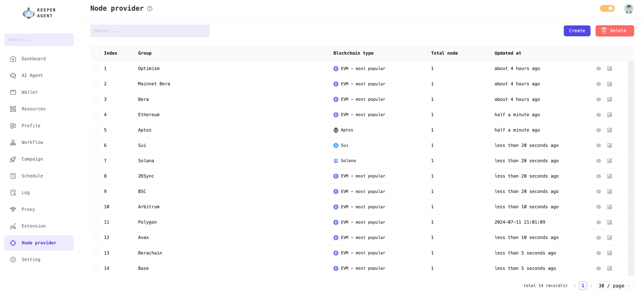Open the Workflow panel
The height and width of the screenshot is (305, 644).
(x=32, y=142)
